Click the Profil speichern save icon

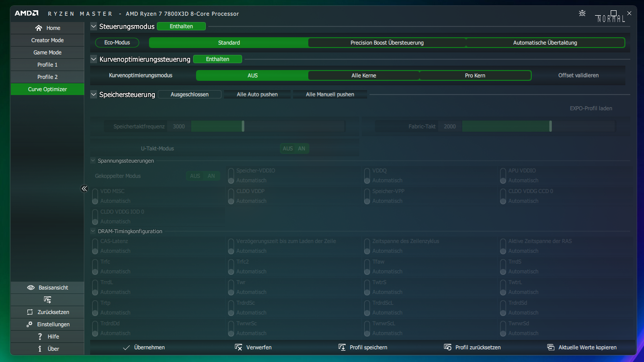coord(342,347)
